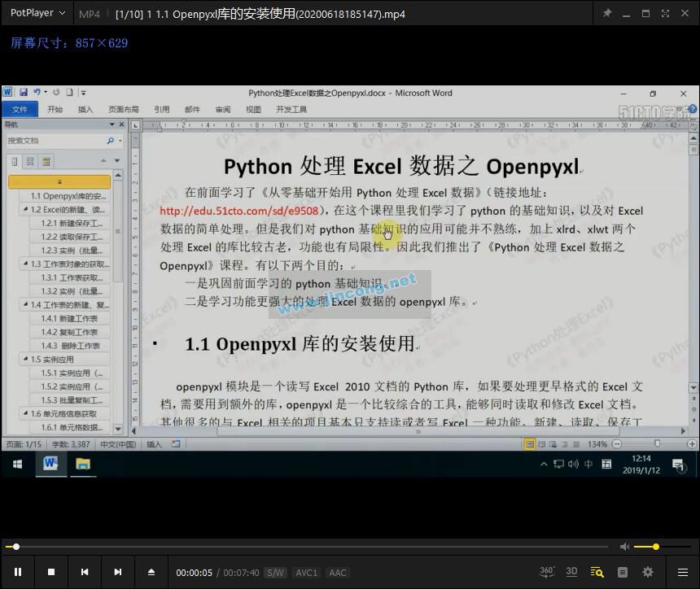Open the 文件 tab in Word
This screenshot has height=589, width=700.
click(20, 109)
